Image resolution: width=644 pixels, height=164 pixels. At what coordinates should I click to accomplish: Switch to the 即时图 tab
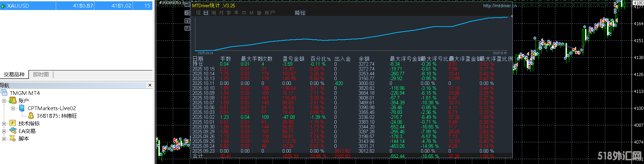pos(41,75)
